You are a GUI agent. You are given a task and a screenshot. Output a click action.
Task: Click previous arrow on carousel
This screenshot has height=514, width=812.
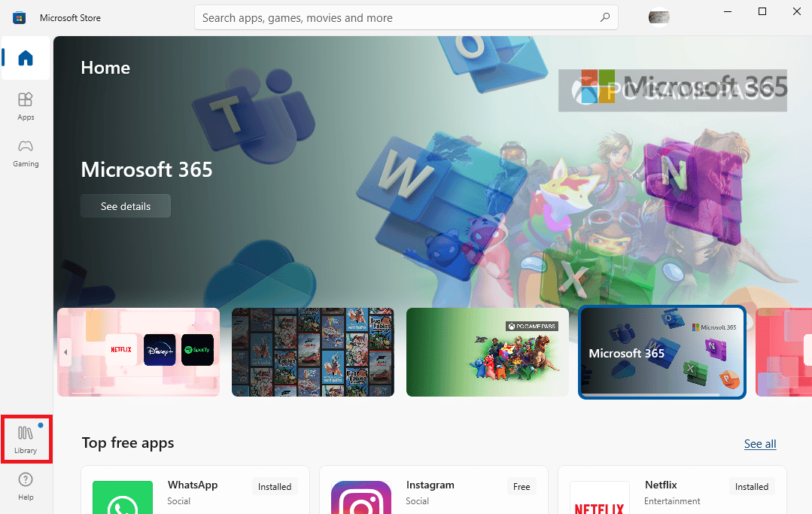point(65,352)
